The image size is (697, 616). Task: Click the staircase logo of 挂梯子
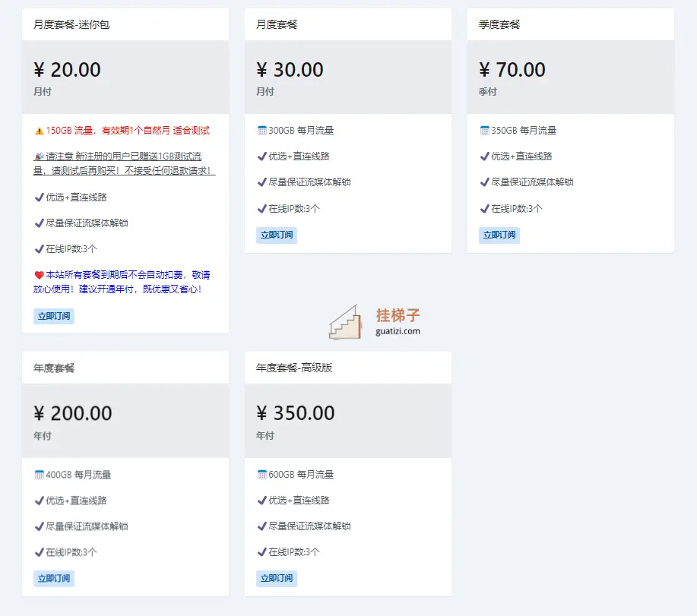[345, 323]
